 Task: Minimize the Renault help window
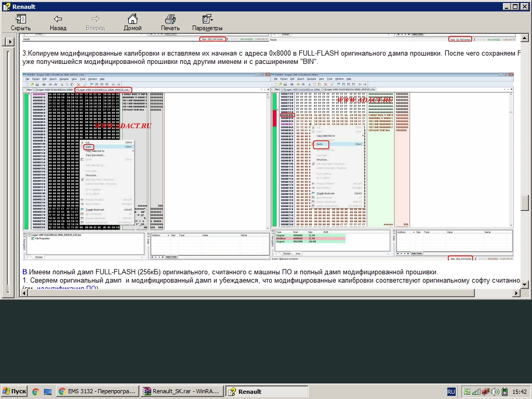pos(506,6)
